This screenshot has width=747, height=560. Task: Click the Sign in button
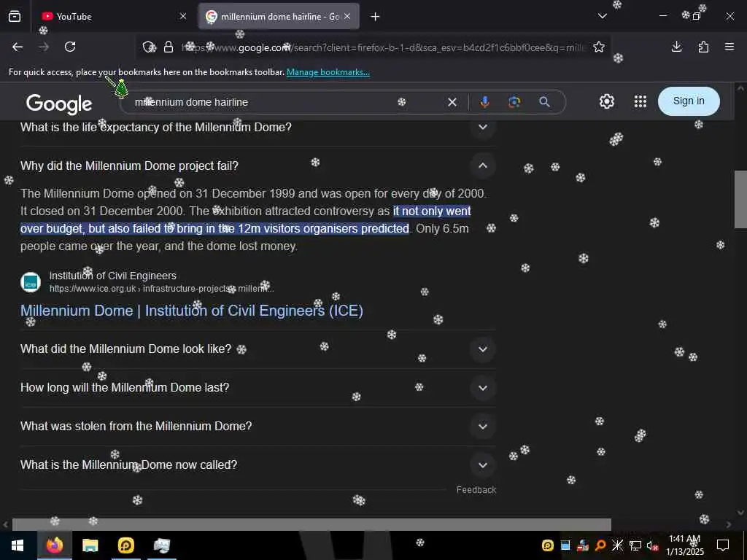coord(689,101)
